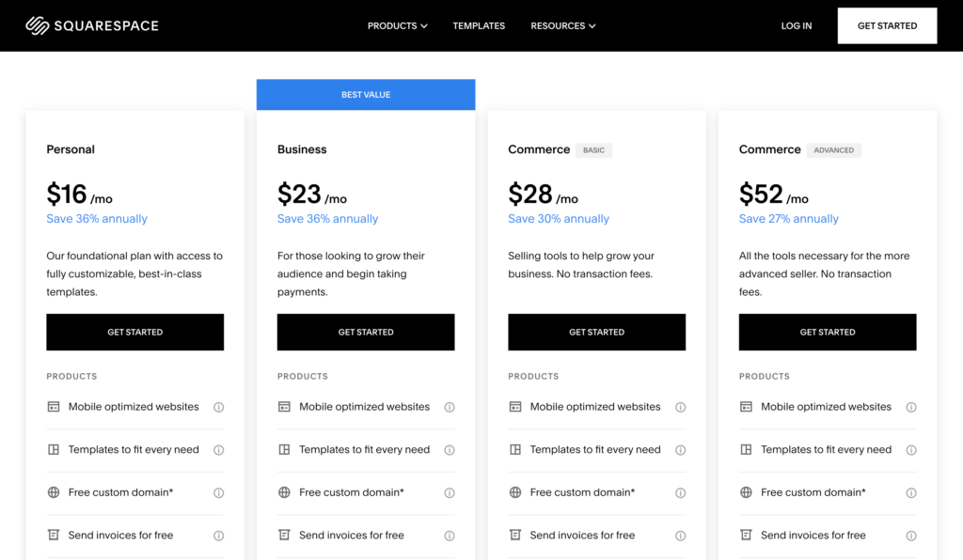963x560 pixels.
Task: Click the globe icon next to Free custom domain
Action: [x=55, y=491]
